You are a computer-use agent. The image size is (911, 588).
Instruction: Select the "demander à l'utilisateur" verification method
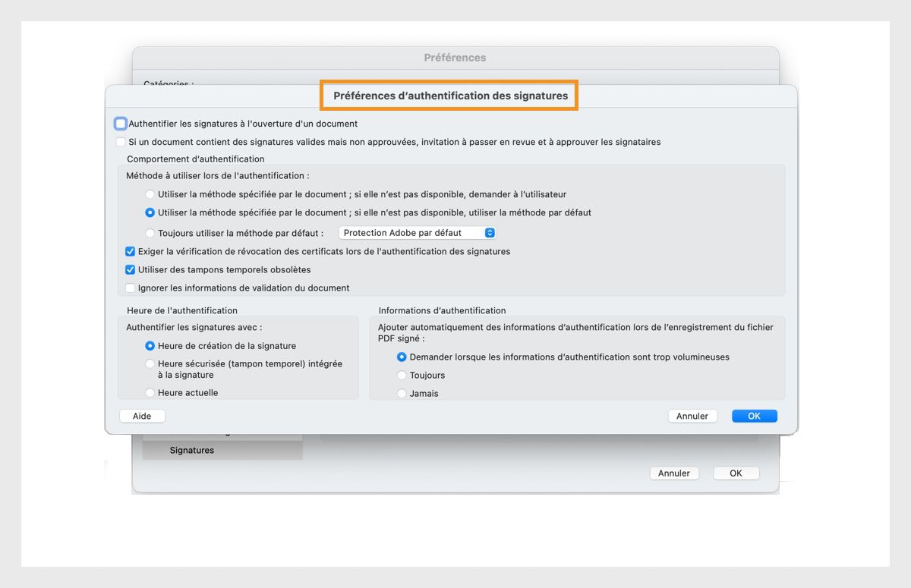(x=150, y=194)
